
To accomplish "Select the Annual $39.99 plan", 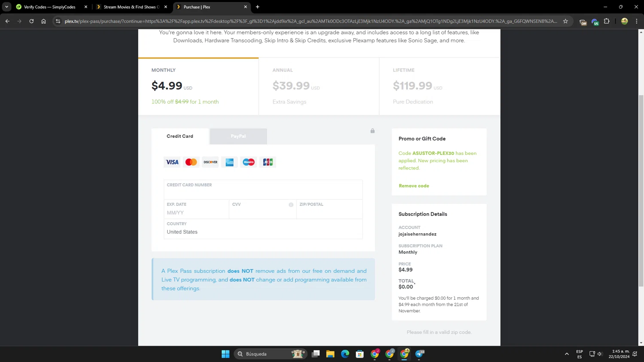I will click(319, 86).
